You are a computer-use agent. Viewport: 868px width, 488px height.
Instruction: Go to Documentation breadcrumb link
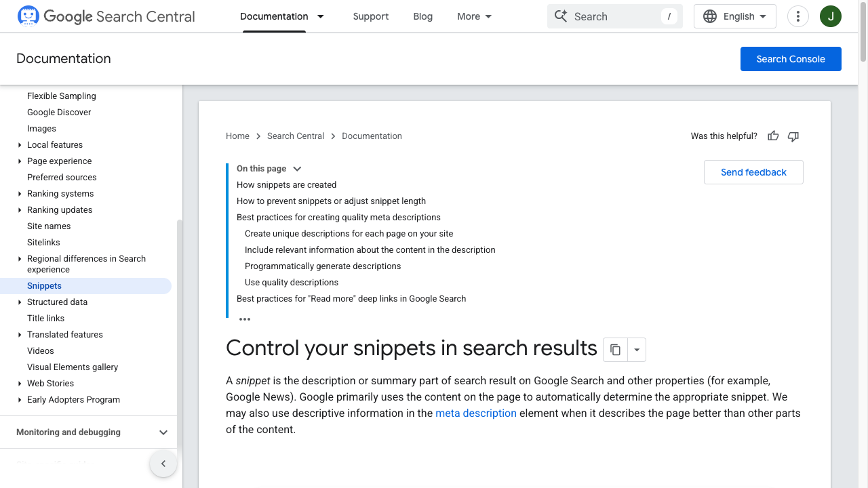(x=372, y=136)
